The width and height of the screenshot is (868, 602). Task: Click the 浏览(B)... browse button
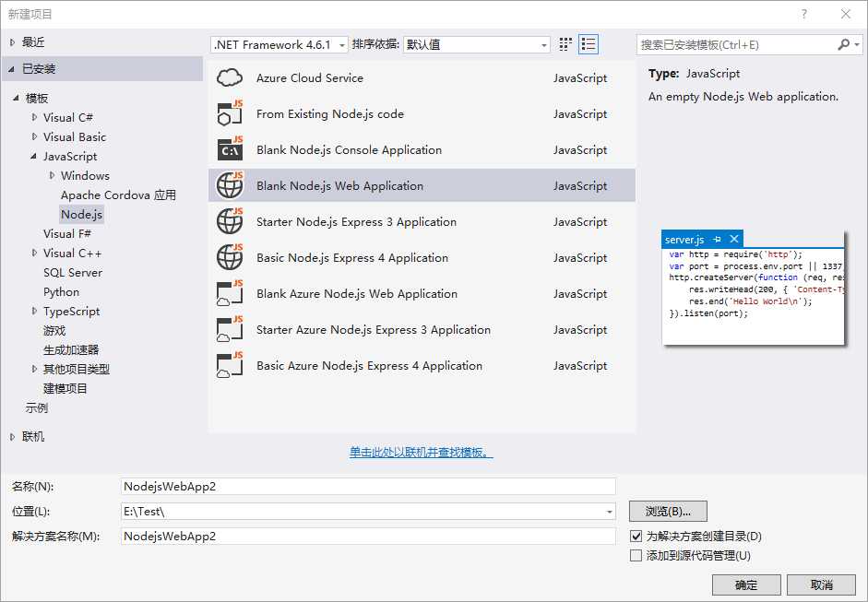pyautogui.click(x=668, y=512)
